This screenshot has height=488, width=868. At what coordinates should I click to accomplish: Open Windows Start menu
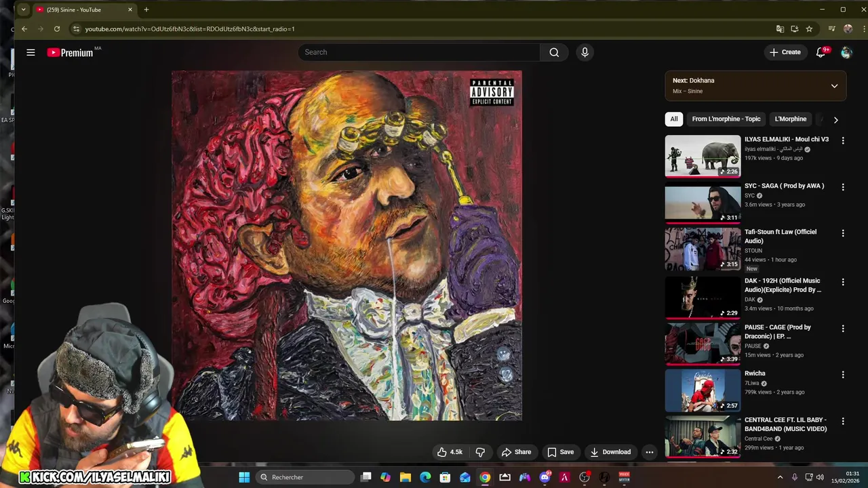coord(244,477)
